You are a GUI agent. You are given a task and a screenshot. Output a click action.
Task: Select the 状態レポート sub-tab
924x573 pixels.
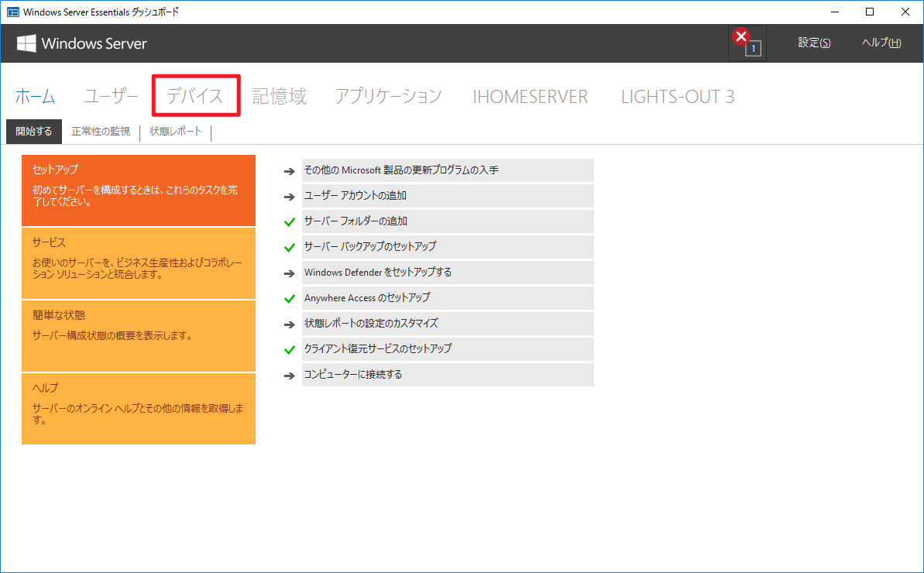[x=176, y=132]
